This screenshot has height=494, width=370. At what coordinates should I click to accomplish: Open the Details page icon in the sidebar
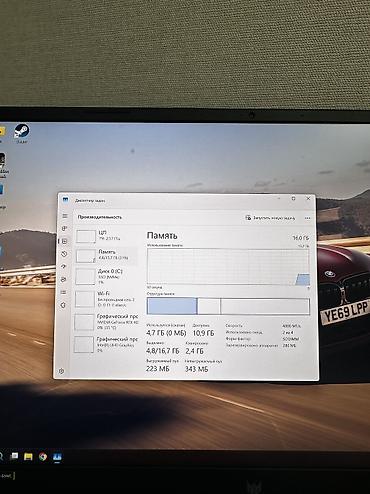tap(63, 292)
